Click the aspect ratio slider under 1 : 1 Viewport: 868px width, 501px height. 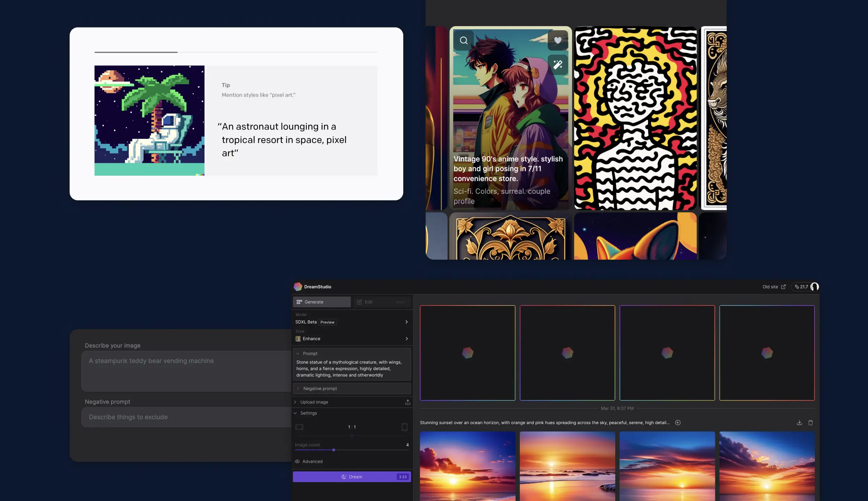[352, 435]
